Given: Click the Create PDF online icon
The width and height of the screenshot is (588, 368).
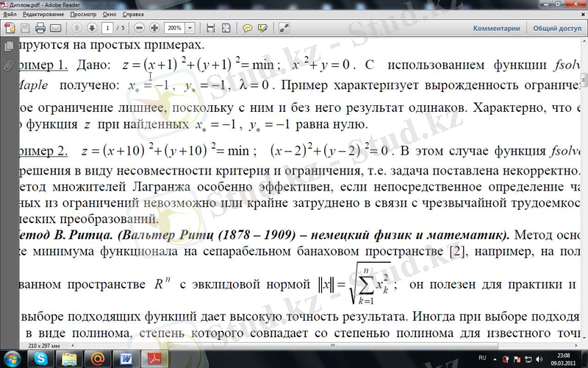Looking at the screenshot, I should 10,28.
